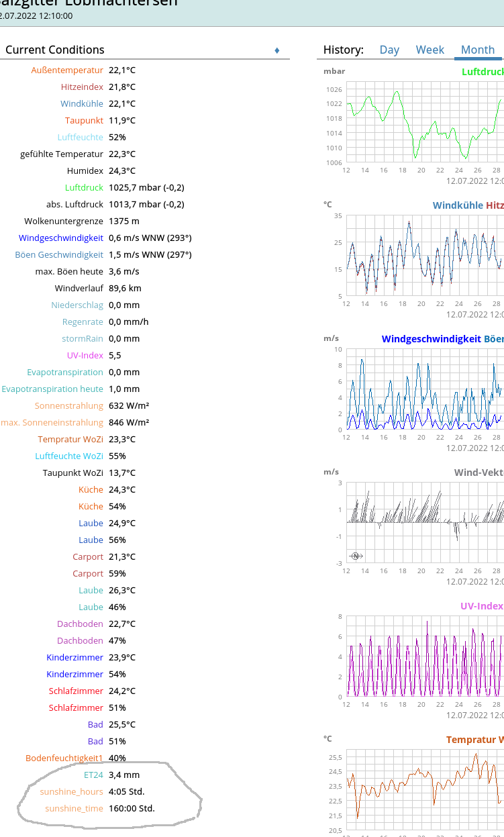Image resolution: width=504 pixels, height=837 pixels.
Task: Click the Windkühle label in conditions list
Action: coord(82,103)
